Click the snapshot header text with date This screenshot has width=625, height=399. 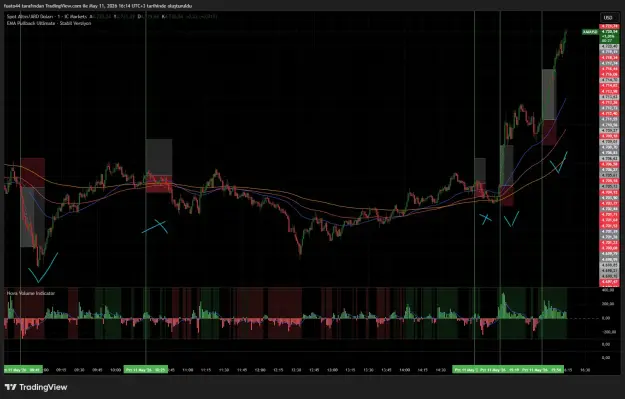(98, 6)
